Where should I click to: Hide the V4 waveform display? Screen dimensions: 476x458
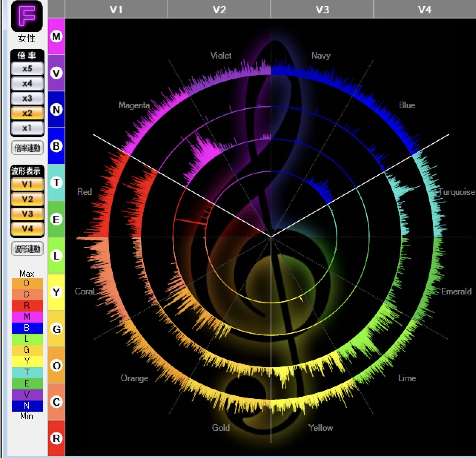pos(27,229)
